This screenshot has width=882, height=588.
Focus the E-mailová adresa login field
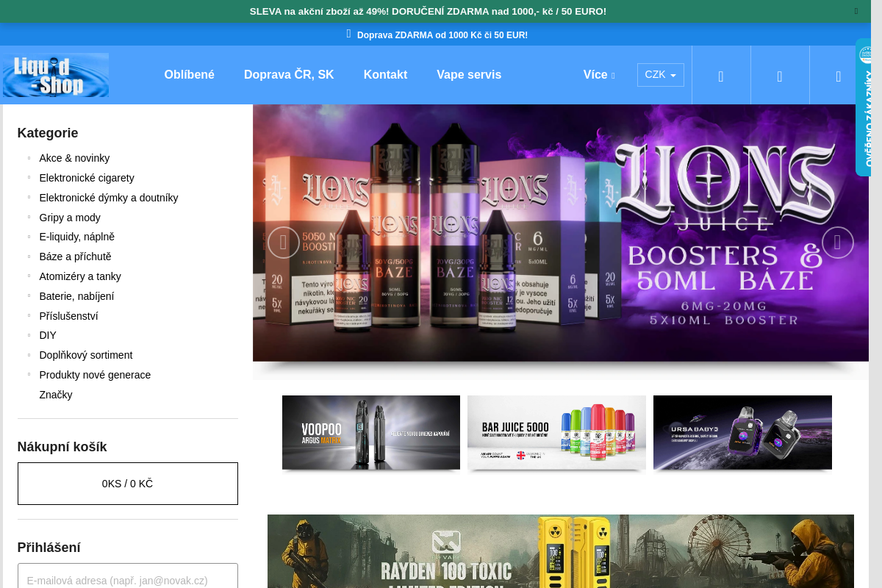(x=128, y=578)
